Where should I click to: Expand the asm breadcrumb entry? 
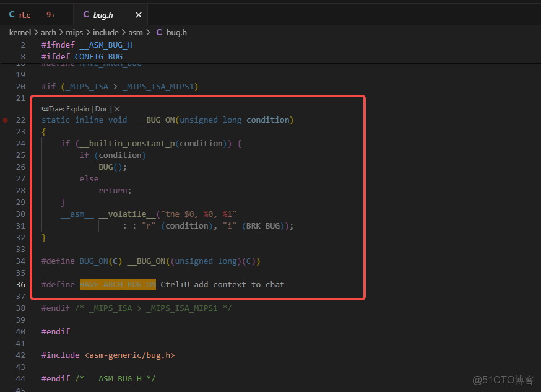135,32
